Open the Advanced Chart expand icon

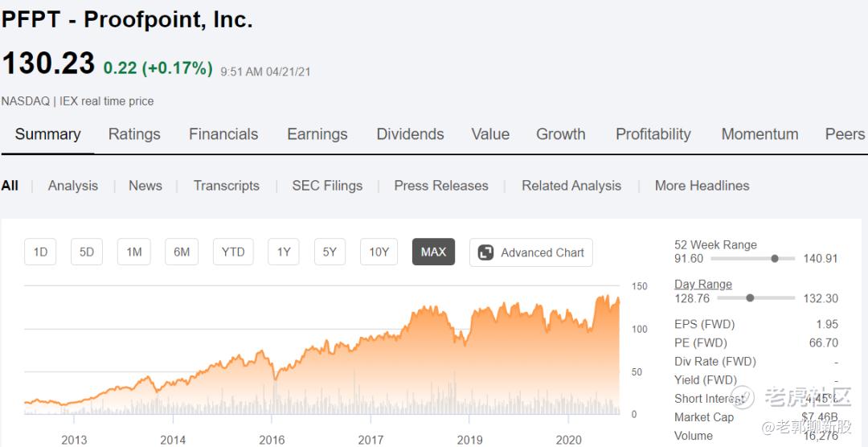click(485, 252)
